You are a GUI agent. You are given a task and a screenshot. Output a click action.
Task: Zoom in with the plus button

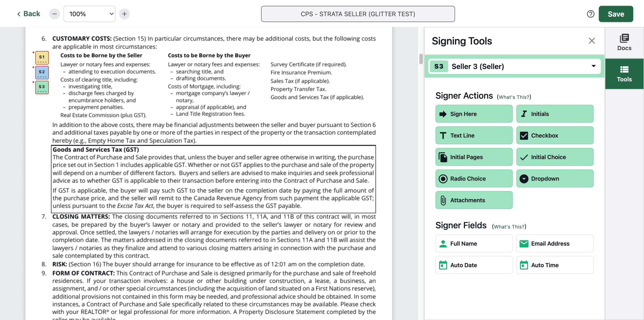click(124, 14)
